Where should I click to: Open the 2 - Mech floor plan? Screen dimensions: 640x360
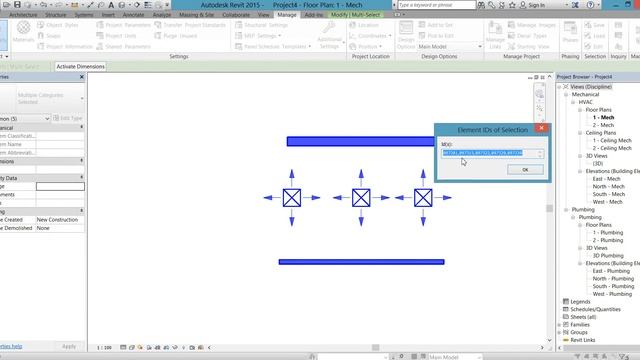coord(603,125)
